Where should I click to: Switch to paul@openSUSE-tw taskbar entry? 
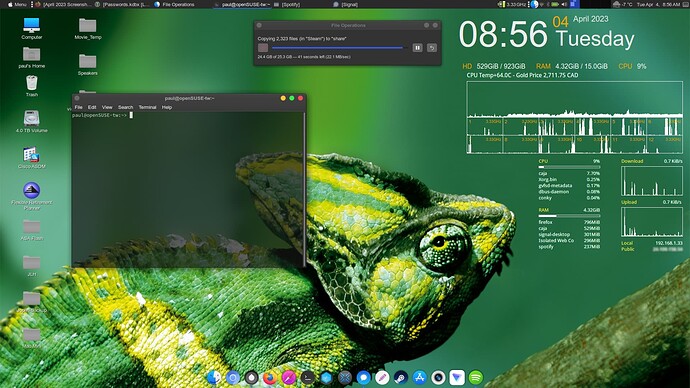(242, 4)
